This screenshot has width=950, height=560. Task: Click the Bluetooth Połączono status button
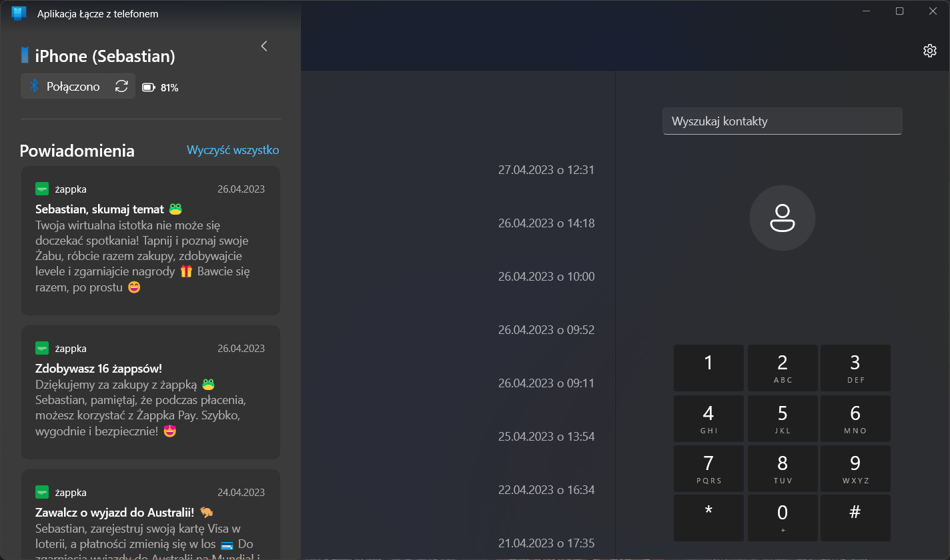point(65,86)
